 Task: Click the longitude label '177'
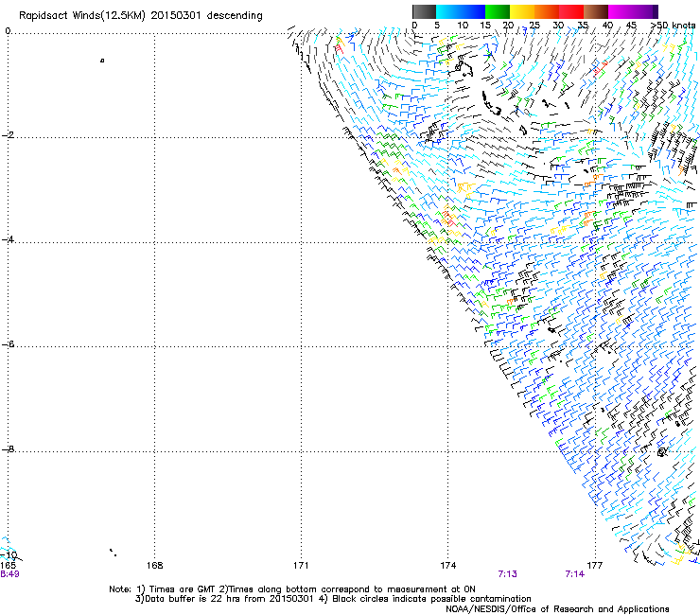coord(595,566)
